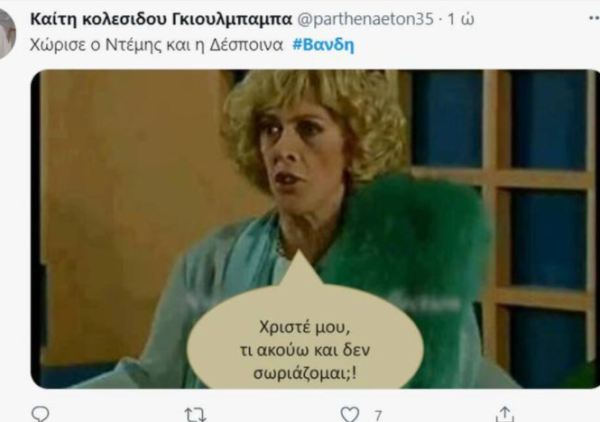
Task: Retweet this post using the arrows icon
Action: (195, 415)
